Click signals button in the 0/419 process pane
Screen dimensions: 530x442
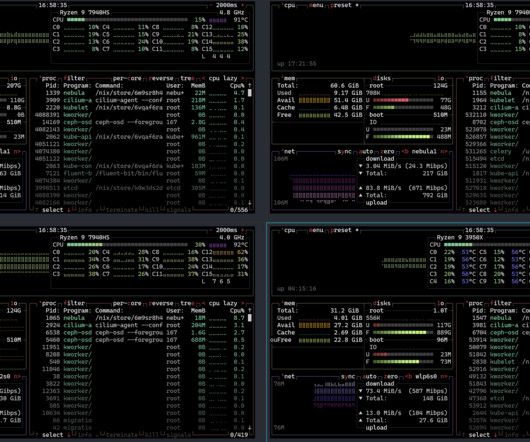pos(178,435)
